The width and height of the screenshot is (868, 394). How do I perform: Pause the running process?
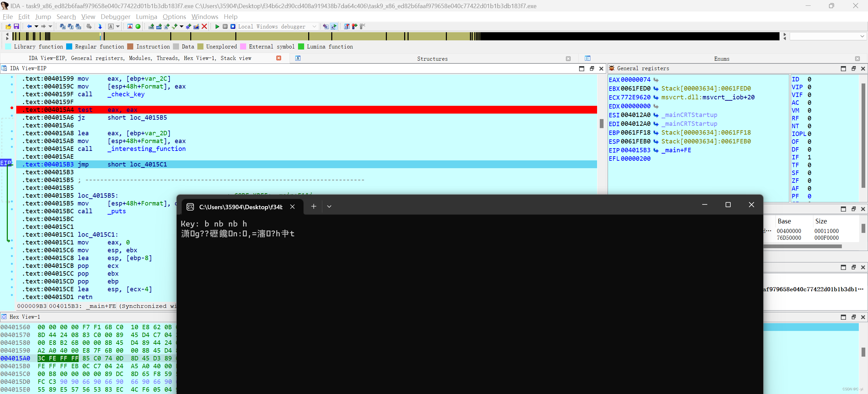tap(225, 26)
